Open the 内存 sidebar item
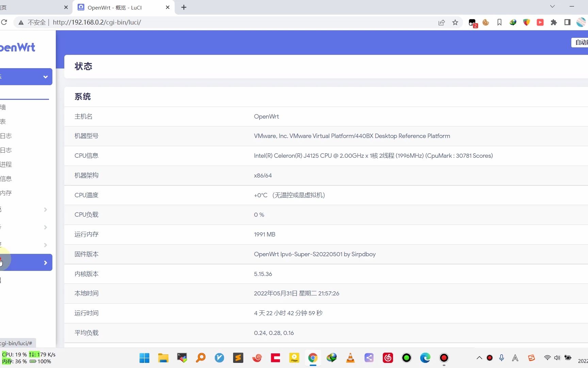The image size is (588, 368). click(6, 193)
